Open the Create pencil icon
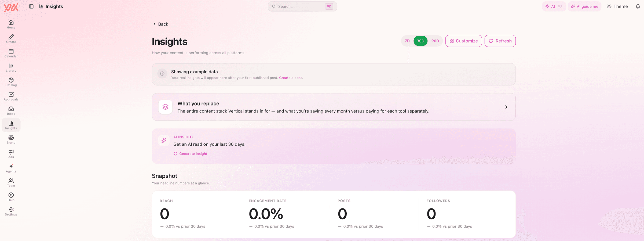 (x=11, y=37)
